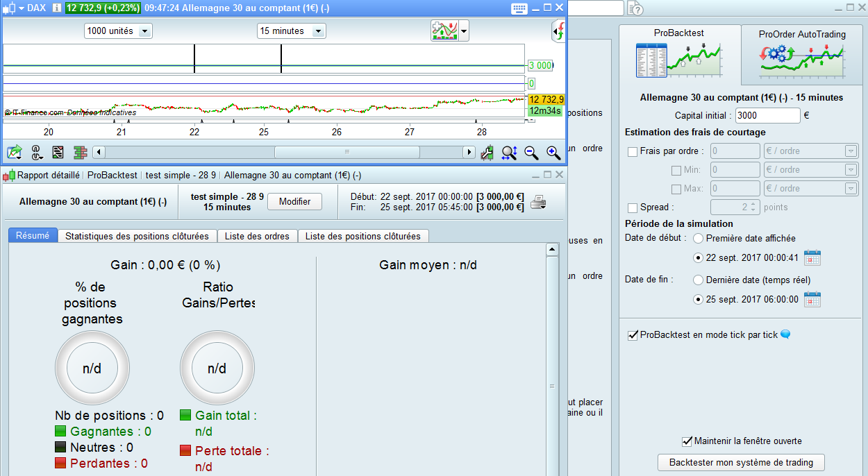Image resolution: width=868 pixels, height=476 pixels.
Task: Click the chart scrollbar right arrow
Action: [470, 152]
